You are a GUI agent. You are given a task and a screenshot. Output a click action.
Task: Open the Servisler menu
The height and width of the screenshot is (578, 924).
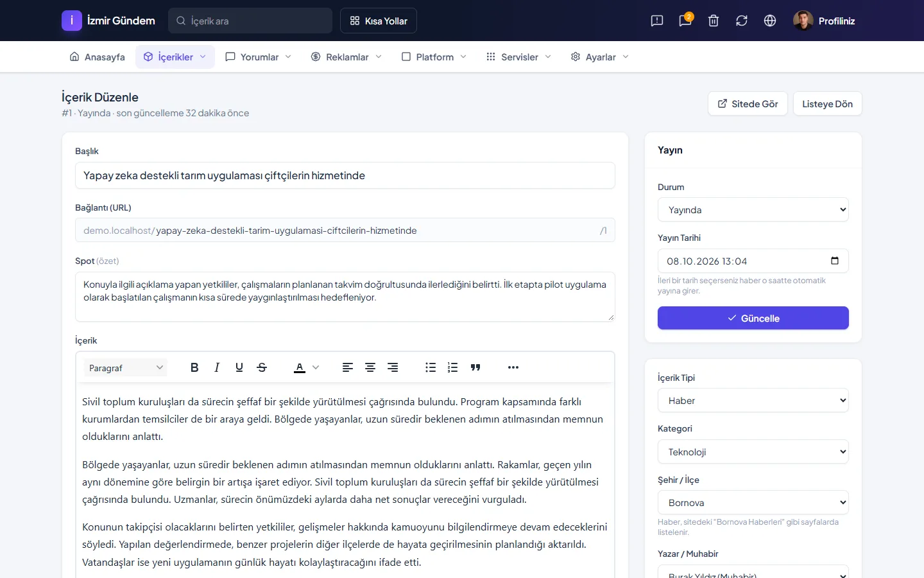pos(519,57)
